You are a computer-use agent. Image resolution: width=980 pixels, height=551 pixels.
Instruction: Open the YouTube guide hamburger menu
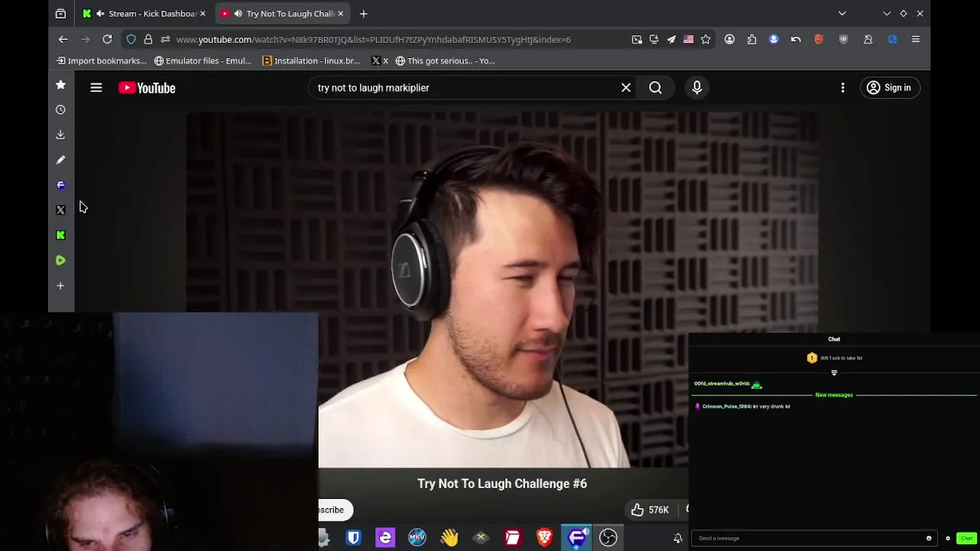point(96,88)
